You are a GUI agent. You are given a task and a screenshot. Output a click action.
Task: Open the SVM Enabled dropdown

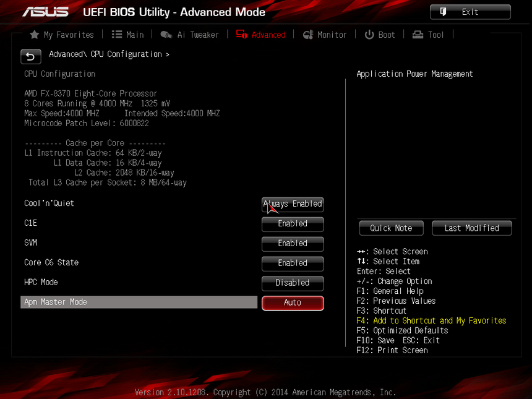point(293,244)
